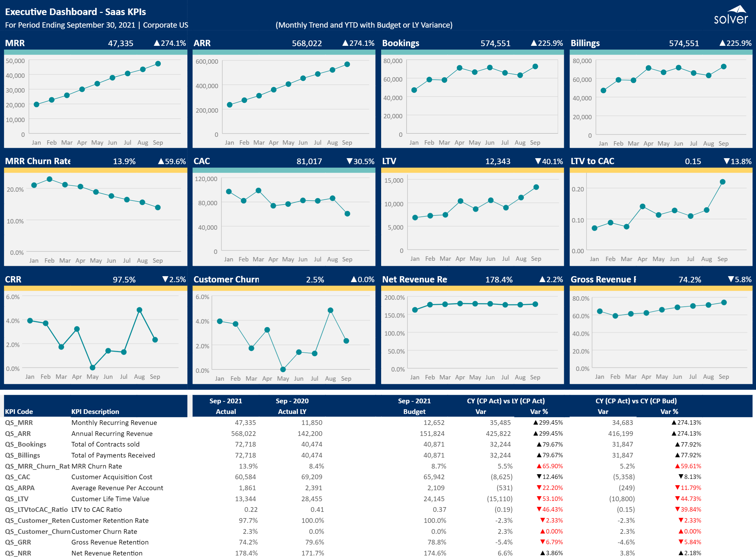
Task: Click the Net Revenue Retention chart title
Action: [414, 280]
